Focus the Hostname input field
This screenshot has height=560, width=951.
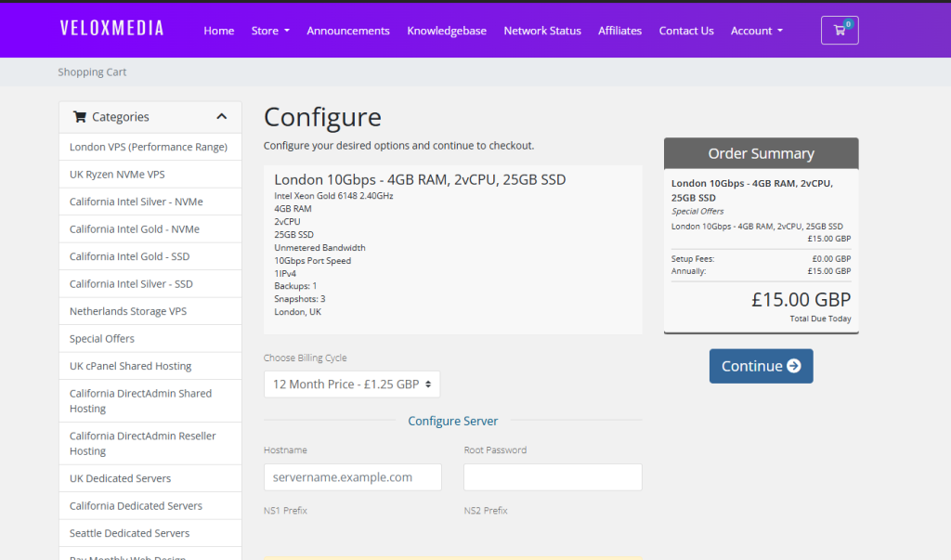point(352,476)
